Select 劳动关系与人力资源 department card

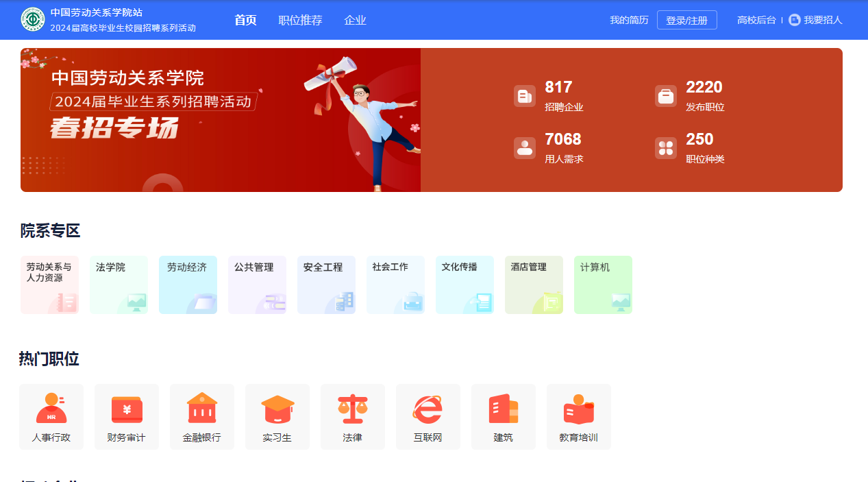50,285
